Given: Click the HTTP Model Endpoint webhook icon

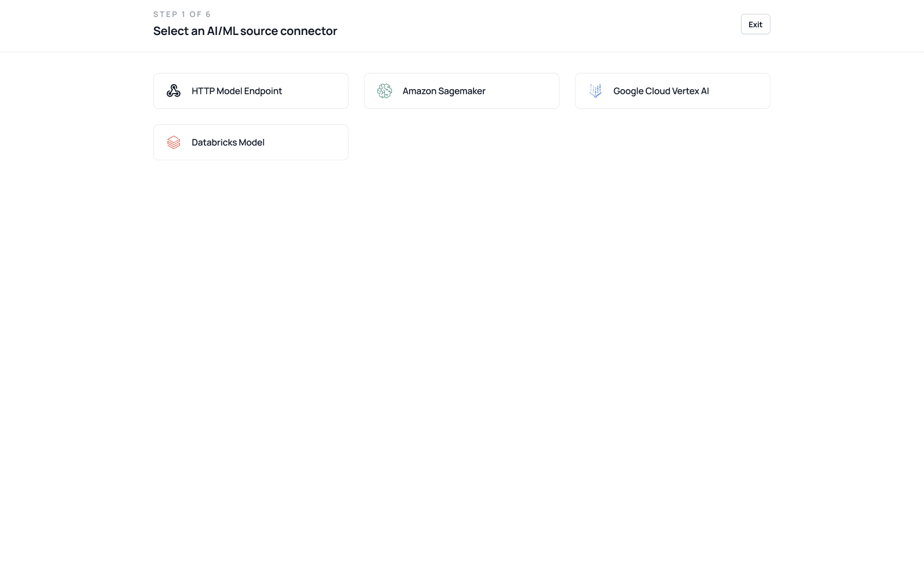Looking at the screenshot, I should (173, 91).
